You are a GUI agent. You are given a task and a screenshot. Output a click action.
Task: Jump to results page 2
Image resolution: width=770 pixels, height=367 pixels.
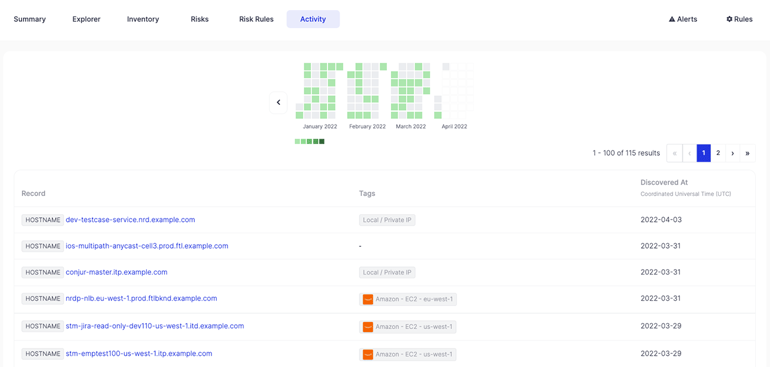click(x=718, y=153)
